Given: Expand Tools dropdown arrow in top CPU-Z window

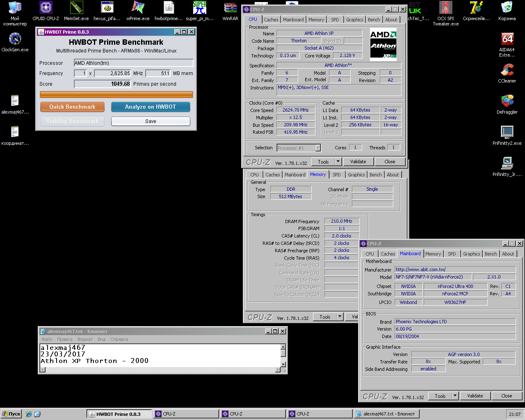Looking at the screenshot, I should coord(338,162).
